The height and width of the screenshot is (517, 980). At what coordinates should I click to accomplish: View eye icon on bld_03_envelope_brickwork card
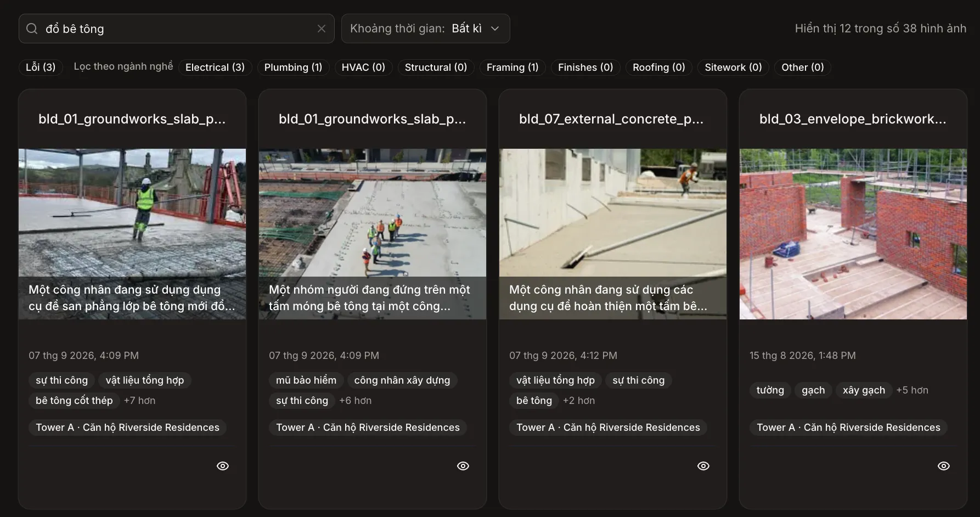[x=944, y=466]
